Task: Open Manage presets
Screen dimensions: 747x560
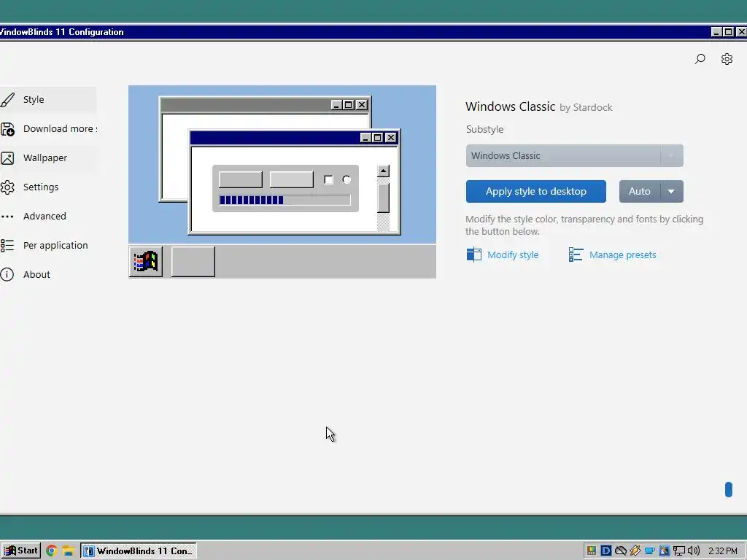Action: [x=612, y=254]
